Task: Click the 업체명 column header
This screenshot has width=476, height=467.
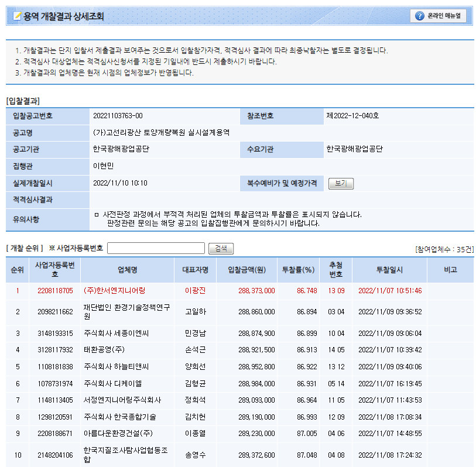Action: point(128,270)
